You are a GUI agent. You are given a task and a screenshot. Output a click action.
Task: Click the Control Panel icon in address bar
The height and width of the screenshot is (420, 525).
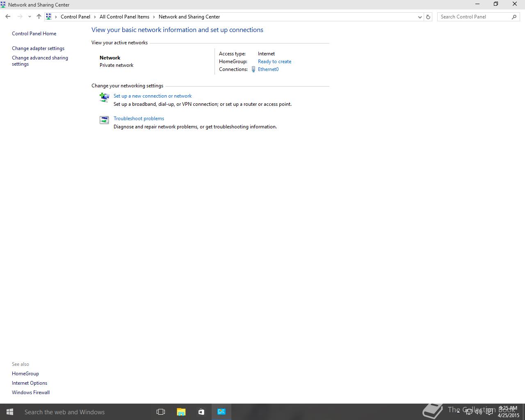(49, 17)
